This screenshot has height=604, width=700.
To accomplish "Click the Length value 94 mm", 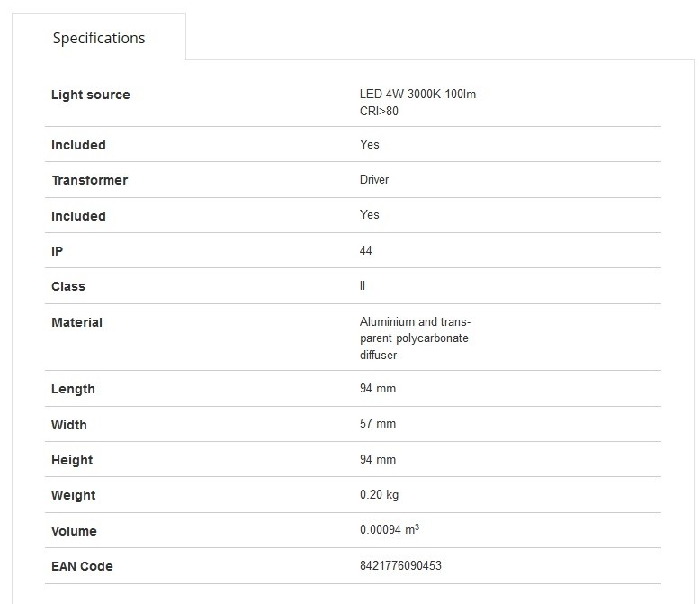I will (x=378, y=389).
